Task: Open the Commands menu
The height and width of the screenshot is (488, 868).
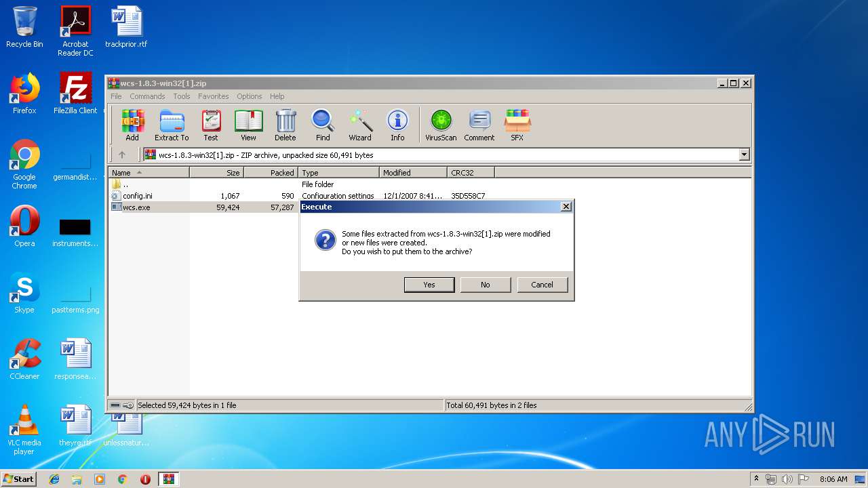Action: [x=147, y=96]
